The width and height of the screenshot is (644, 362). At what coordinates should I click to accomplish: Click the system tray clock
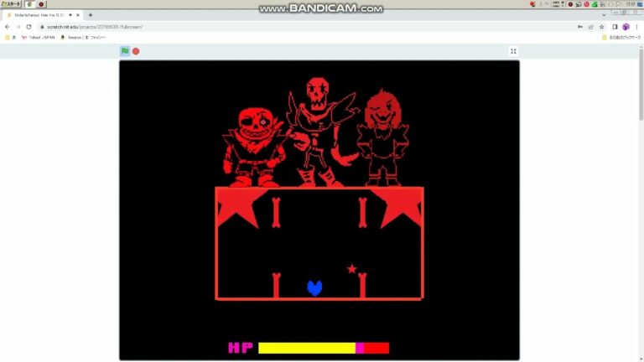pos(631,4)
